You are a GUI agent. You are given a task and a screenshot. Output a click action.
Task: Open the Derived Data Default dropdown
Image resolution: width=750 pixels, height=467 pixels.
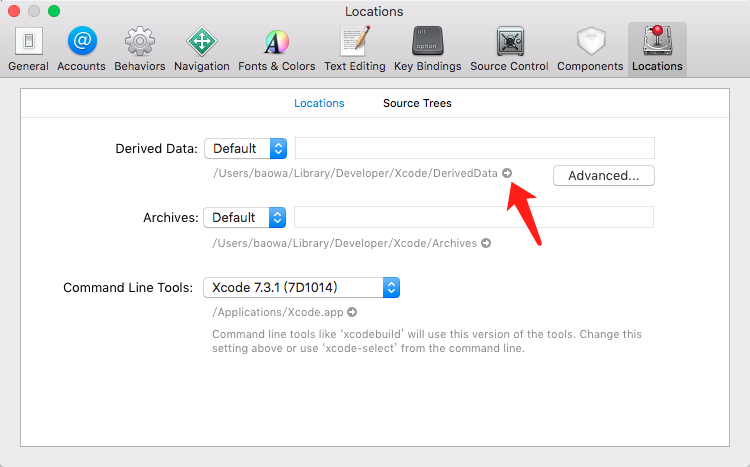pyautogui.click(x=245, y=148)
